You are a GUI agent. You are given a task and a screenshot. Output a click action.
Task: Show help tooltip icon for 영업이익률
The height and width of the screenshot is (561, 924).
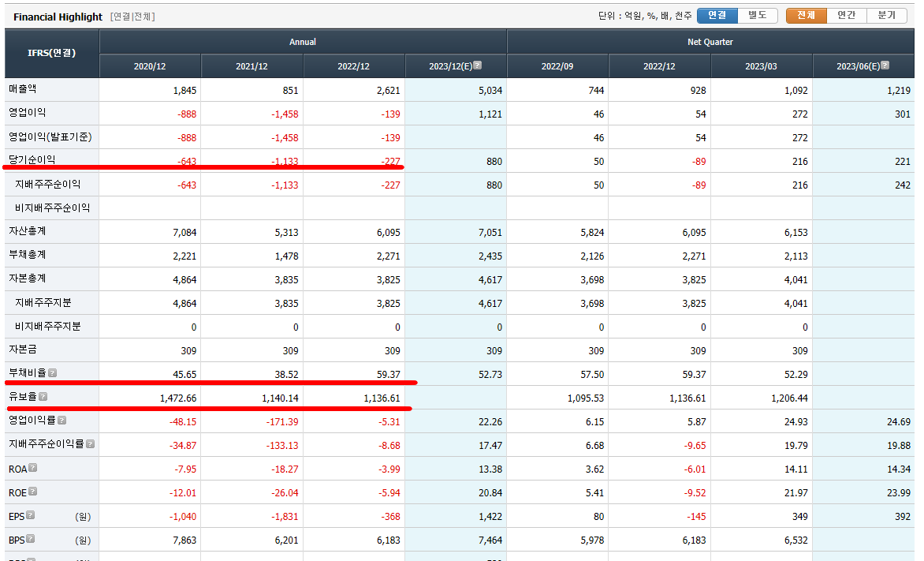coord(61,420)
